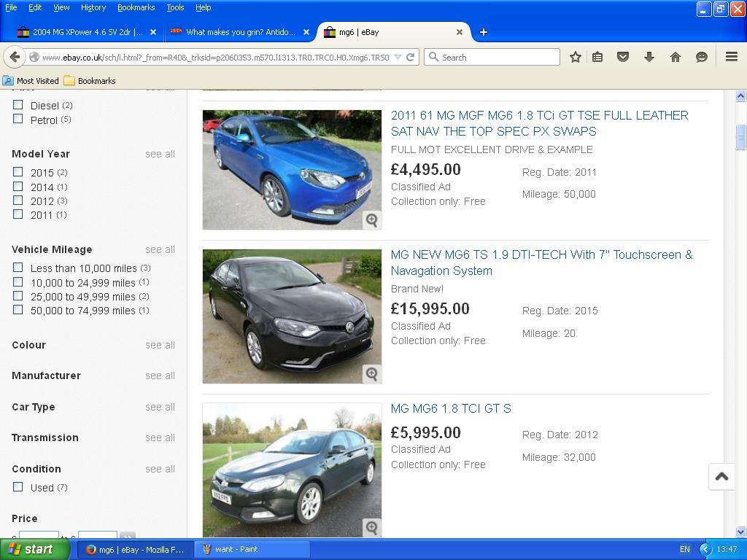Expand hidden tray icons arrow
The height and width of the screenshot is (560, 747).
tap(705, 550)
